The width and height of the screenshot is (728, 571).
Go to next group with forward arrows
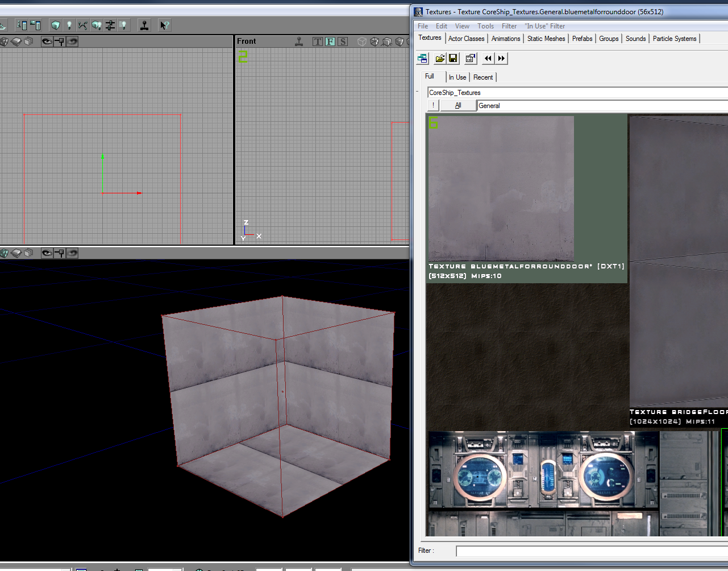501,58
